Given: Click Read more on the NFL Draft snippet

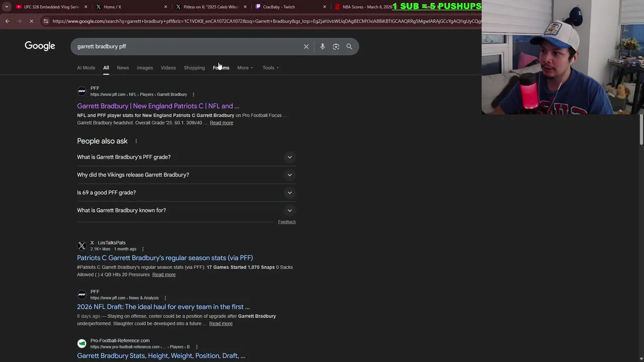Looking at the screenshot, I should point(221,324).
